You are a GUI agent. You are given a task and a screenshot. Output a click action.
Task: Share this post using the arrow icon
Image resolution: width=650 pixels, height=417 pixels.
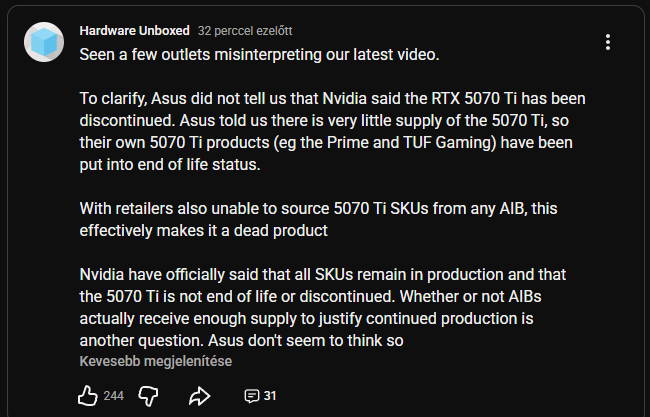pos(200,395)
